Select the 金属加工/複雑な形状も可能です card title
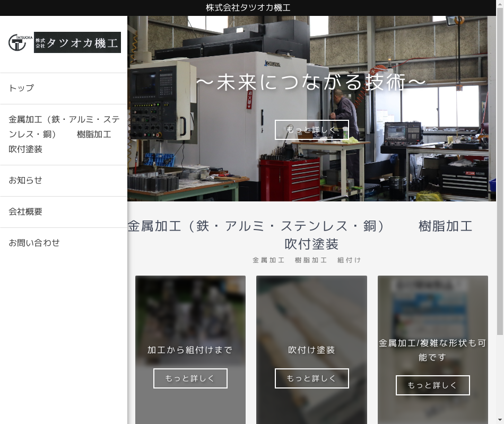504x424 pixels. 432,350
